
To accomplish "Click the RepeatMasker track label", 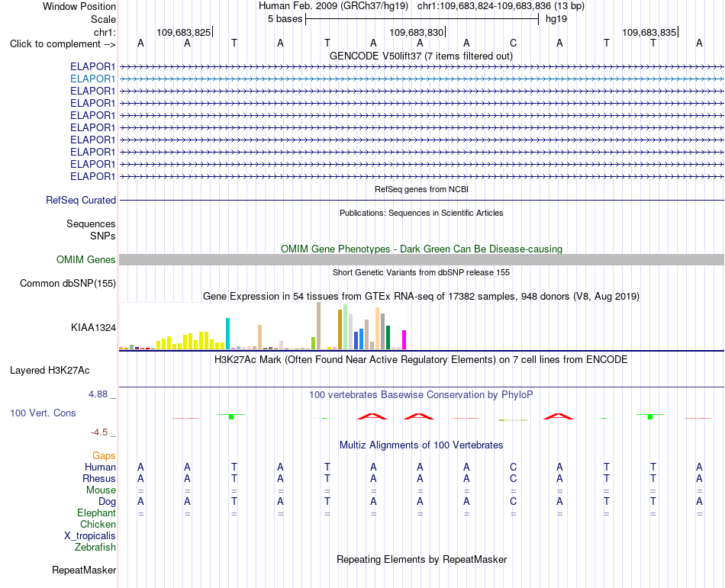I will pos(84,570).
